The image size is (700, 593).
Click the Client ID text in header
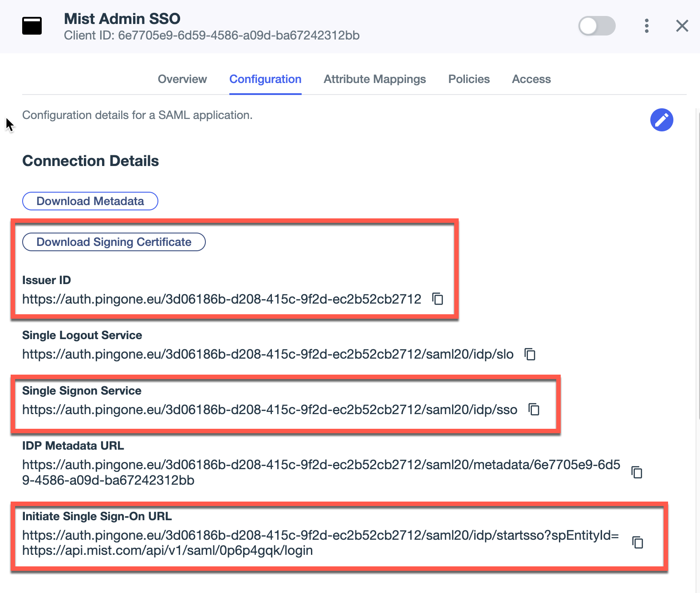click(x=212, y=36)
